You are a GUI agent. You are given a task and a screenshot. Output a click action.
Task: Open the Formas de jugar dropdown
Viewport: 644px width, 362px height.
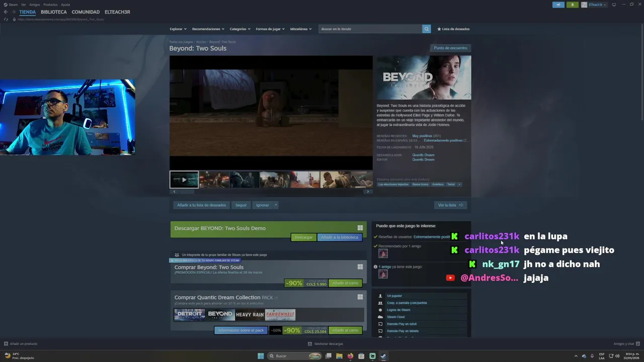[x=270, y=29]
